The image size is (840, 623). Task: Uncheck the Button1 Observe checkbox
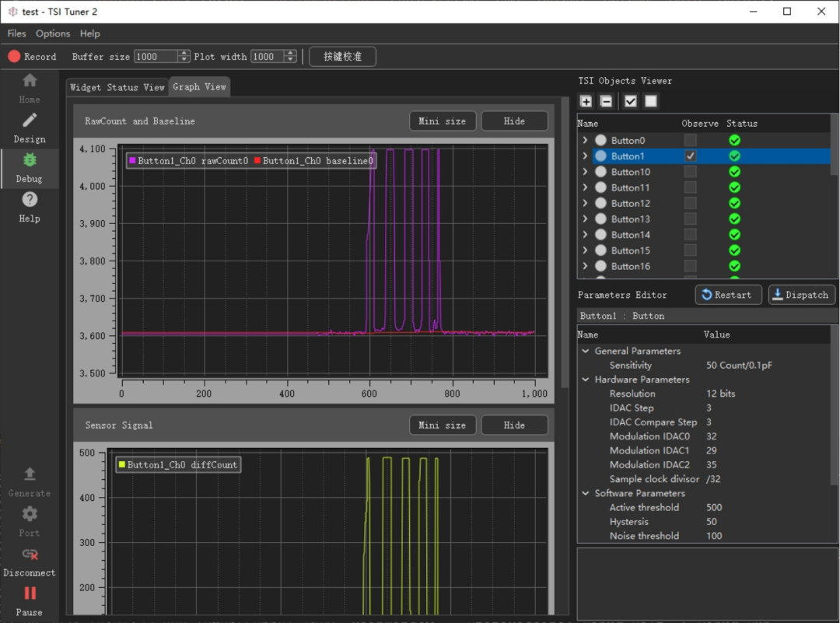690,156
